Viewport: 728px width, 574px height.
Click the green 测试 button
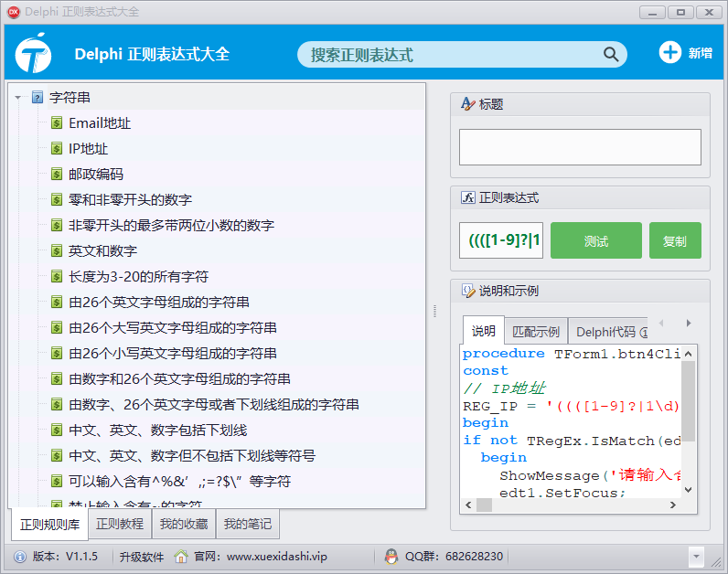[x=596, y=240]
